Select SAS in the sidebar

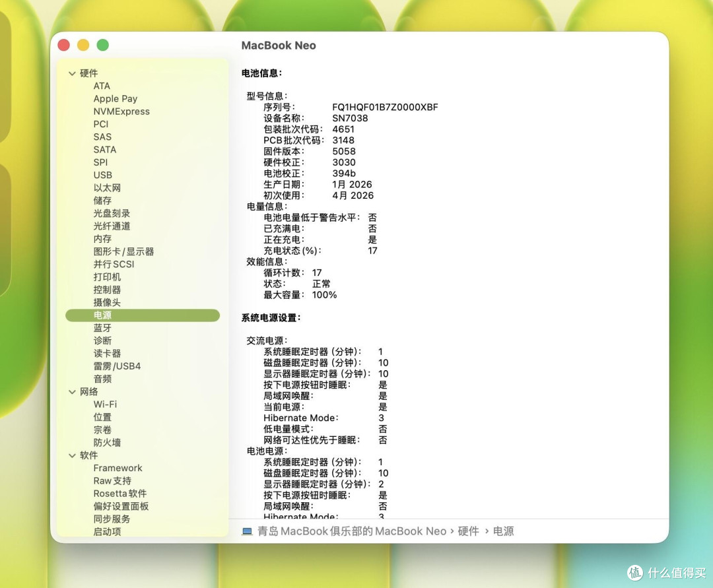[102, 137]
